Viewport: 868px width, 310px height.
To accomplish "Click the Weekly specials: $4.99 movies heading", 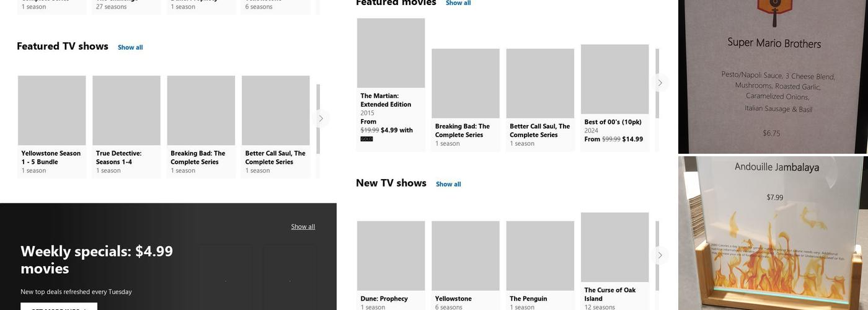I will click(x=97, y=260).
